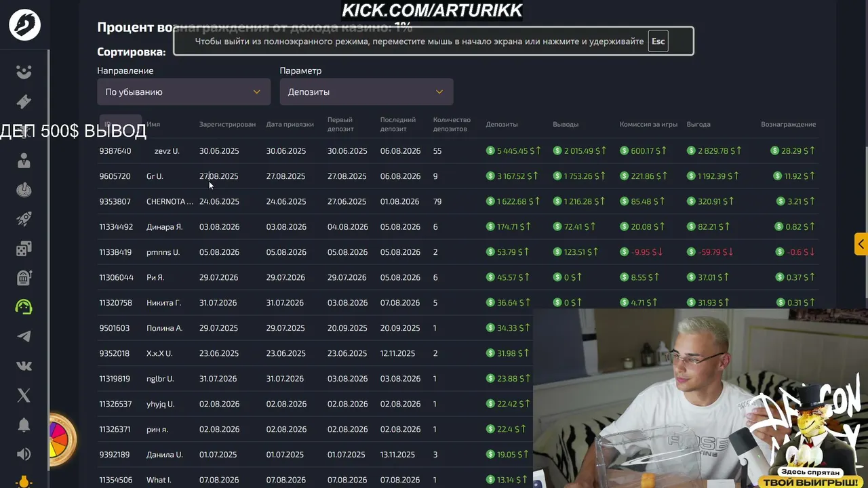Viewport: 868px width, 488px height.
Task: Click the name Динара Я.
Action: tap(164, 227)
